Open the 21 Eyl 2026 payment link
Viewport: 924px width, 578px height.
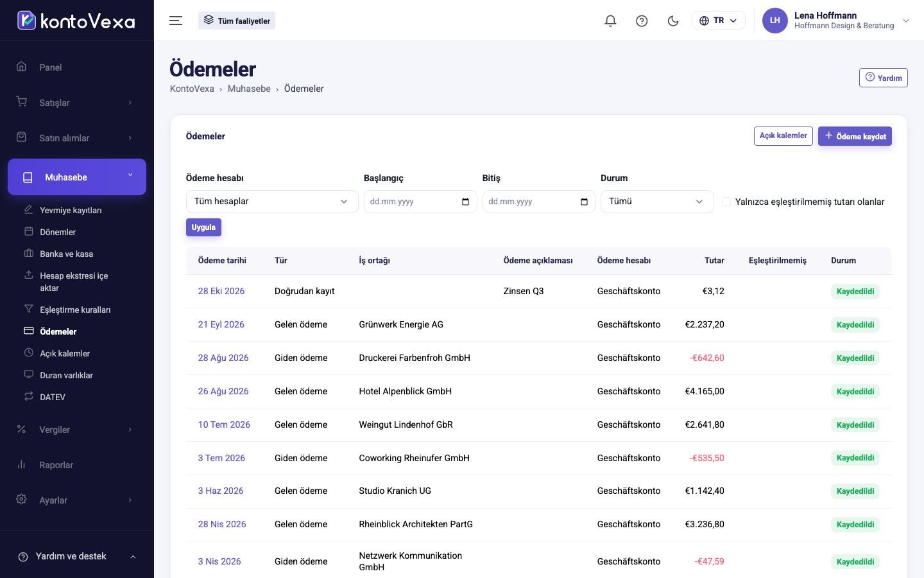(221, 324)
